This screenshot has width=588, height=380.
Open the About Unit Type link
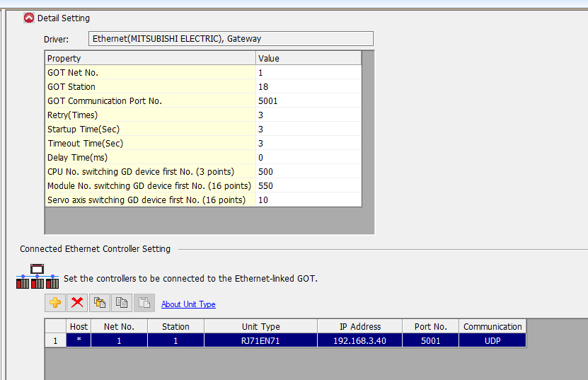[x=188, y=304]
